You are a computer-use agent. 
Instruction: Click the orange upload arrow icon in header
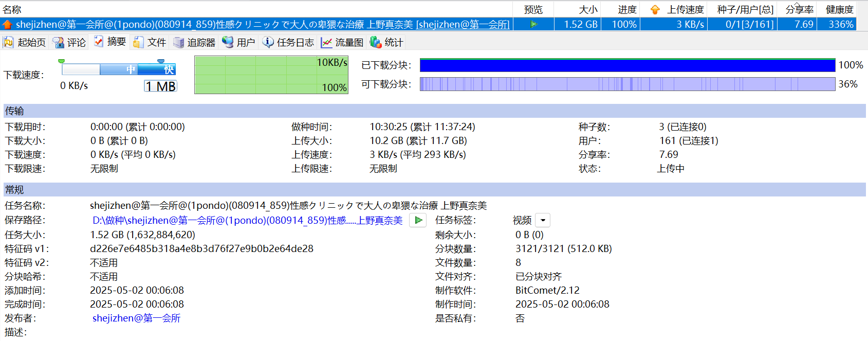[x=655, y=10]
